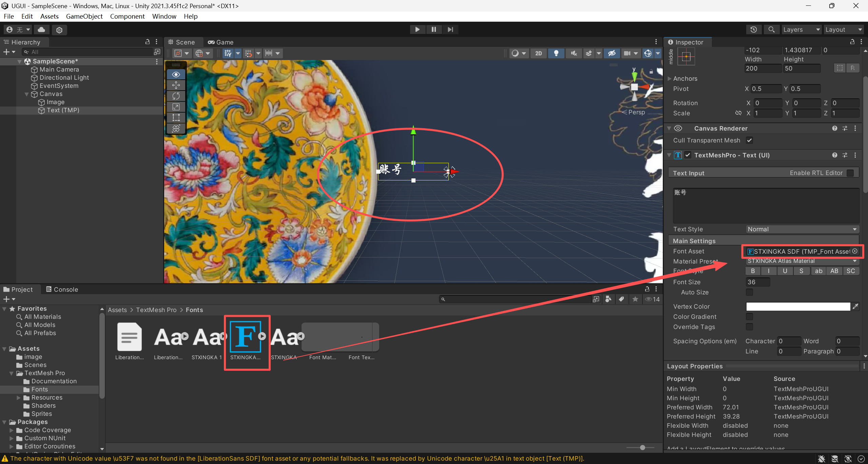Open the GameObject menu

(84, 16)
